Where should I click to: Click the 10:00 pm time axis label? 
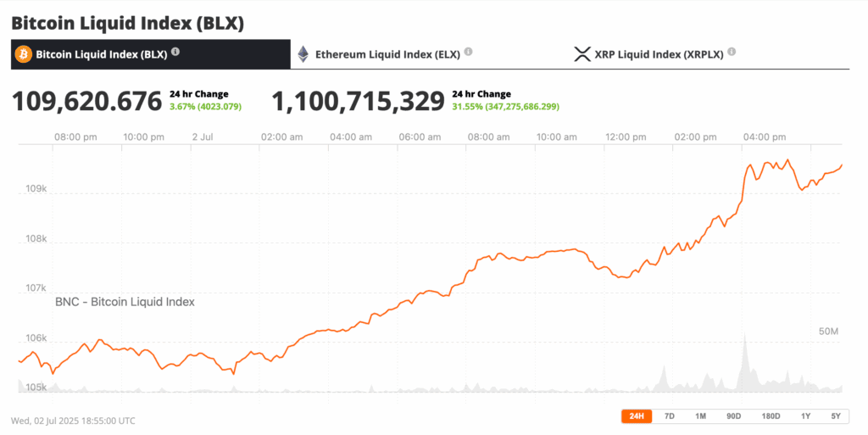point(143,137)
